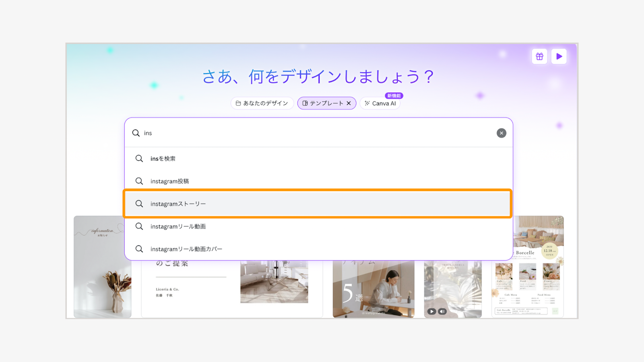The height and width of the screenshot is (362, 644).
Task: Play the video story template preview
Action: coord(431,311)
